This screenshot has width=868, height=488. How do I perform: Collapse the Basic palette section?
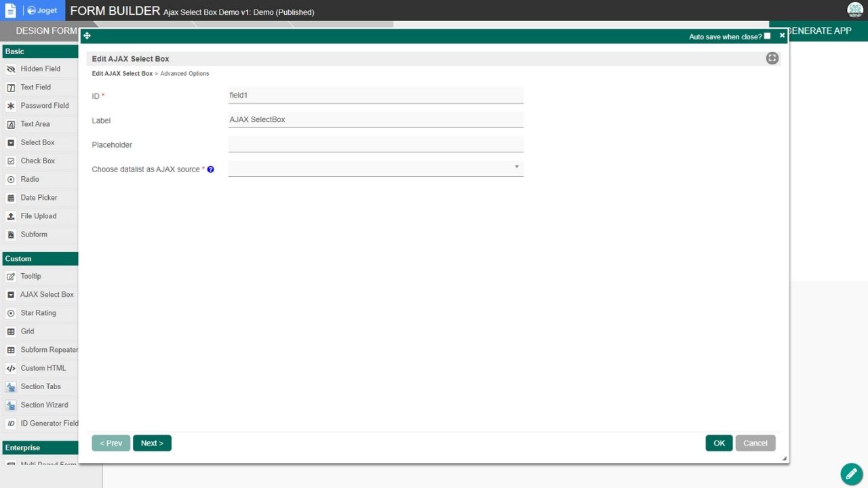(39, 52)
